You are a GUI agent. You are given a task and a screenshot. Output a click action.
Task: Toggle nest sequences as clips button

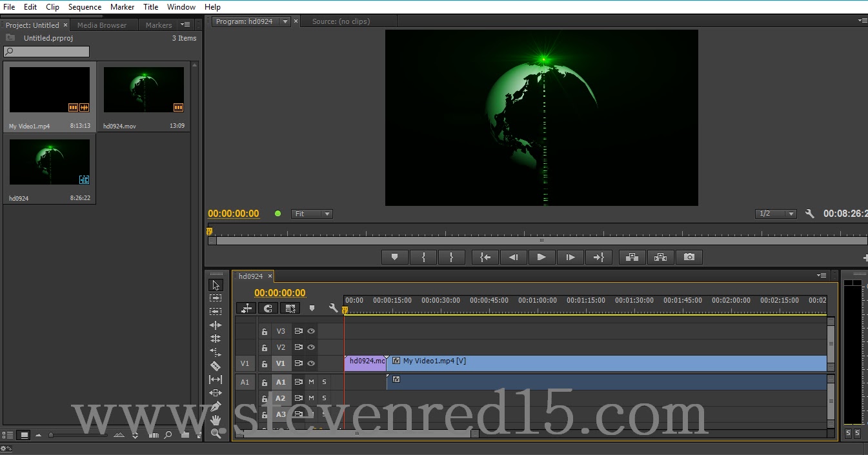tap(247, 308)
